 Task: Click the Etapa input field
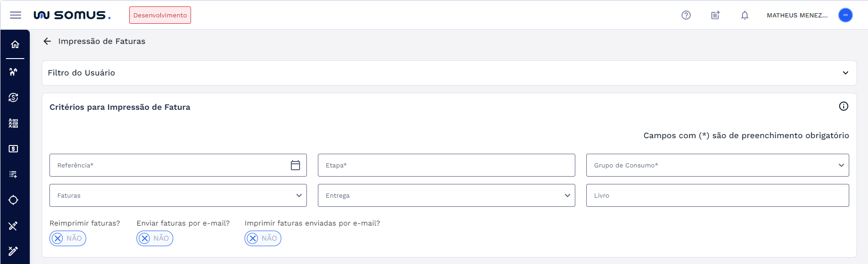446,165
